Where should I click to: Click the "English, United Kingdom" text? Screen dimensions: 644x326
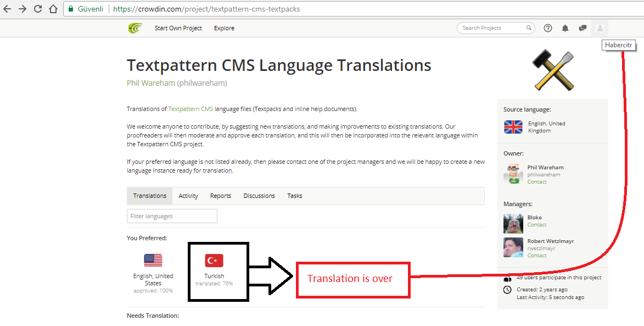click(x=547, y=127)
